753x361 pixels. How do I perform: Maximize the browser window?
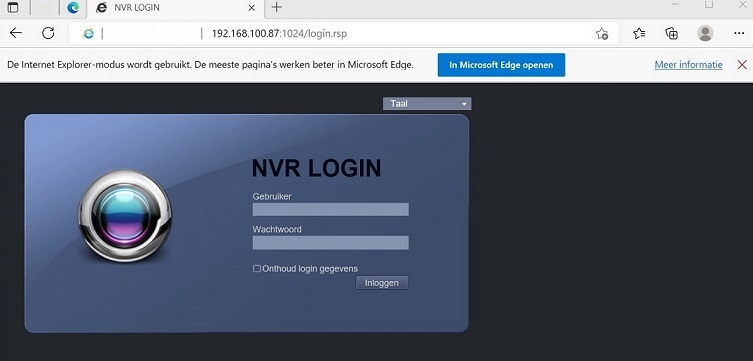pos(709,4)
